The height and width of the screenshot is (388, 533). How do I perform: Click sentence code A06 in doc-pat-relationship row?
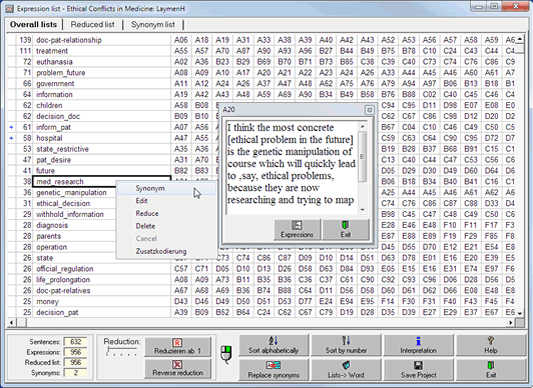(x=181, y=40)
